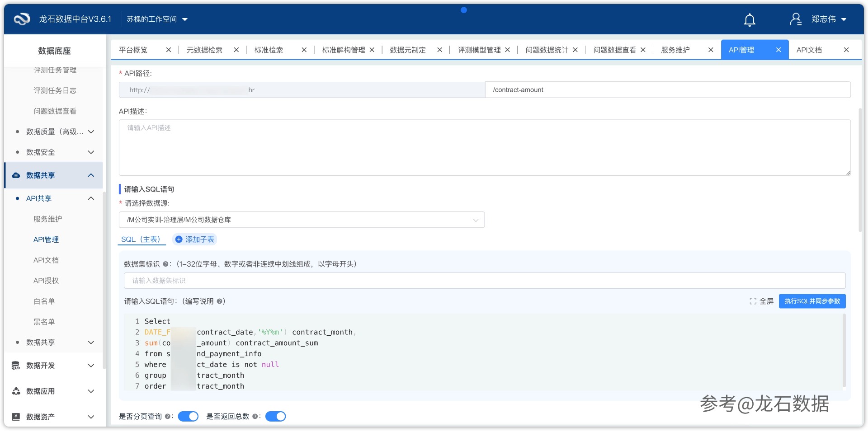Open the 苏槐的工作空间 workspace dropdown
Viewport: 868px width, 432px height.
pyautogui.click(x=157, y=19)
